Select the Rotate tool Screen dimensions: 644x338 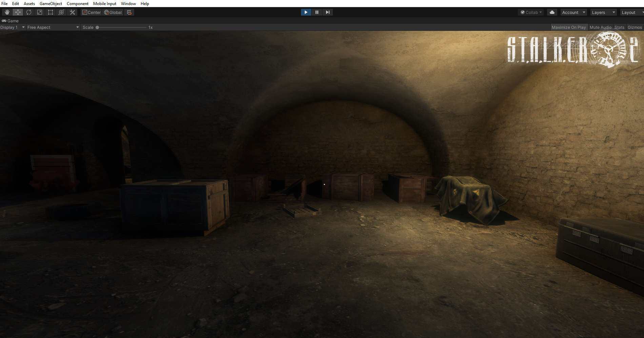click(x=29, y=12)
